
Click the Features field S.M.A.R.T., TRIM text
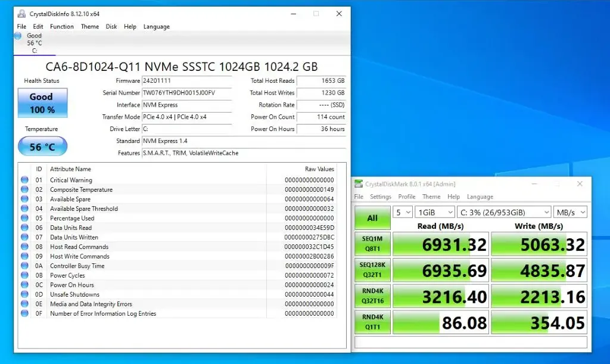point(244,153)
